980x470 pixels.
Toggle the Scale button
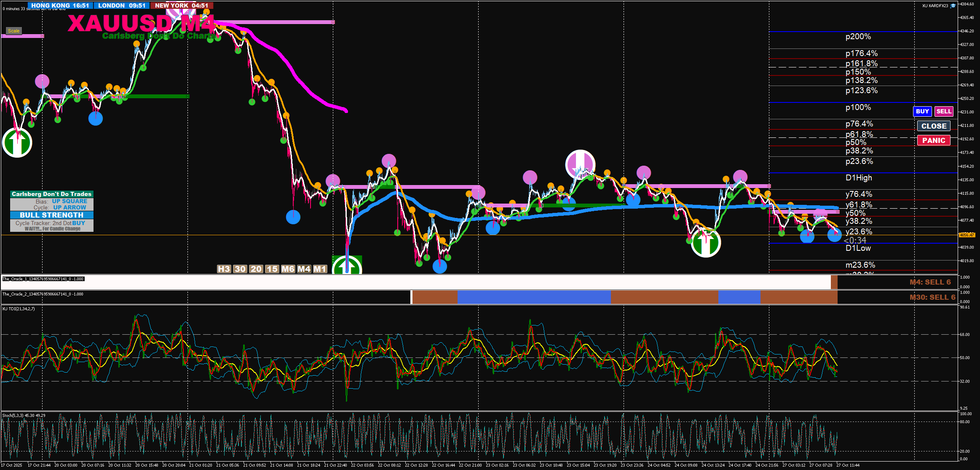13,31
